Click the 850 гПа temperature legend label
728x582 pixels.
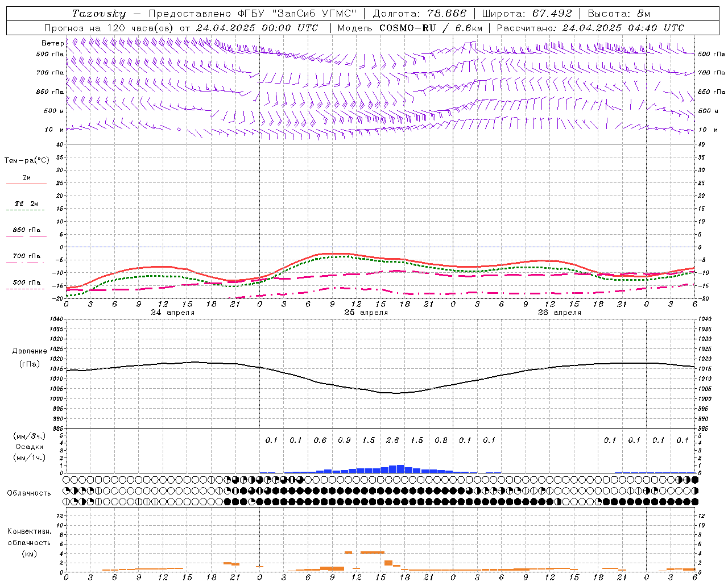click(x=26, y=230)
